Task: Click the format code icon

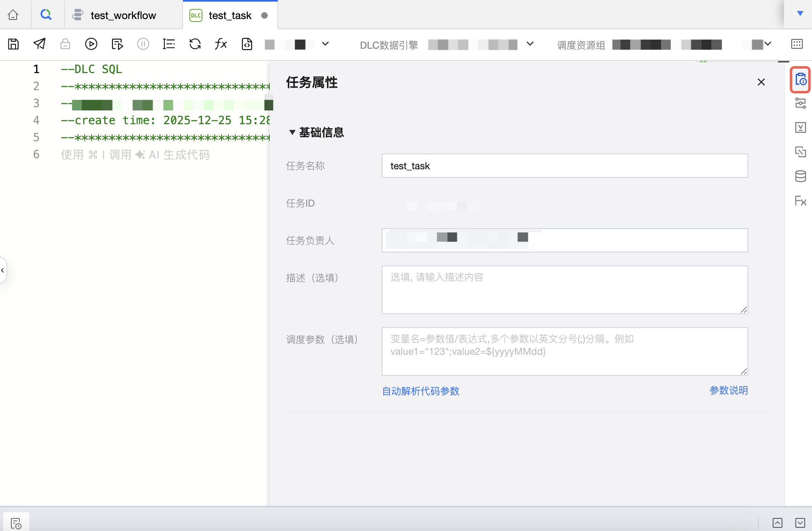Action: [x=169, y=44]
